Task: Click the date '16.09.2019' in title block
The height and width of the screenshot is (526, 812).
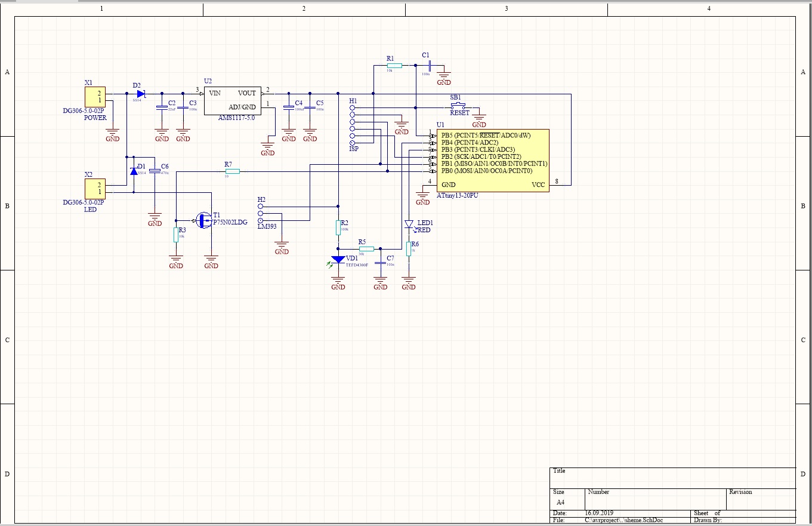Action: [x=599, y=513]
